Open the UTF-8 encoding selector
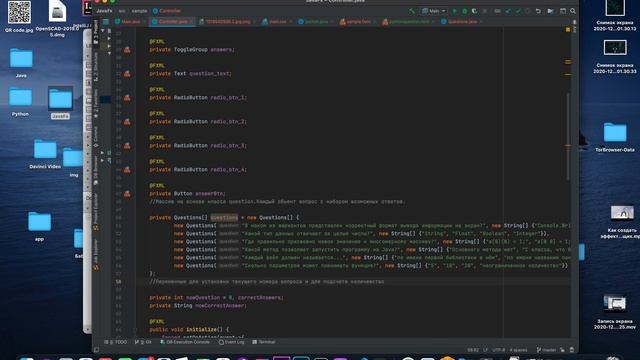 [x=498, y=350]
